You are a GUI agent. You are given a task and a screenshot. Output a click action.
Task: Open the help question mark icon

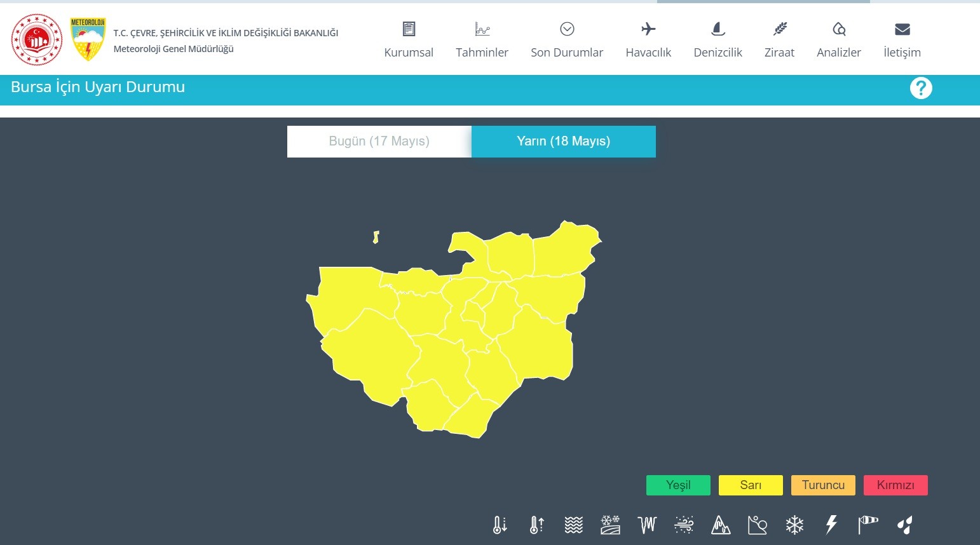pos(920,88)
